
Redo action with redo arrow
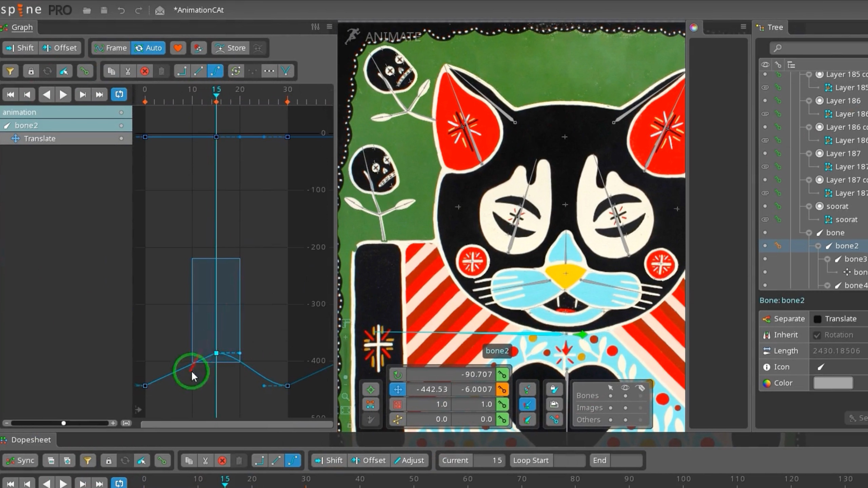pos(138,11)
